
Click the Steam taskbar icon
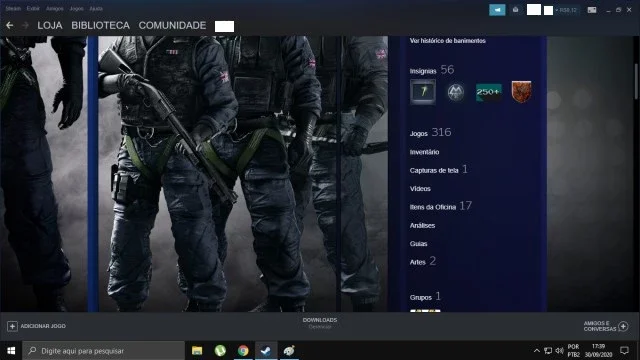tap(266, 351)
